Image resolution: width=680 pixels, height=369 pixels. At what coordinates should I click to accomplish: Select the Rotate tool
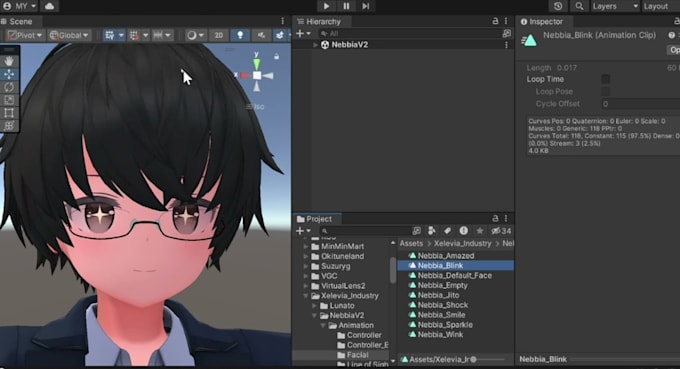9,87
